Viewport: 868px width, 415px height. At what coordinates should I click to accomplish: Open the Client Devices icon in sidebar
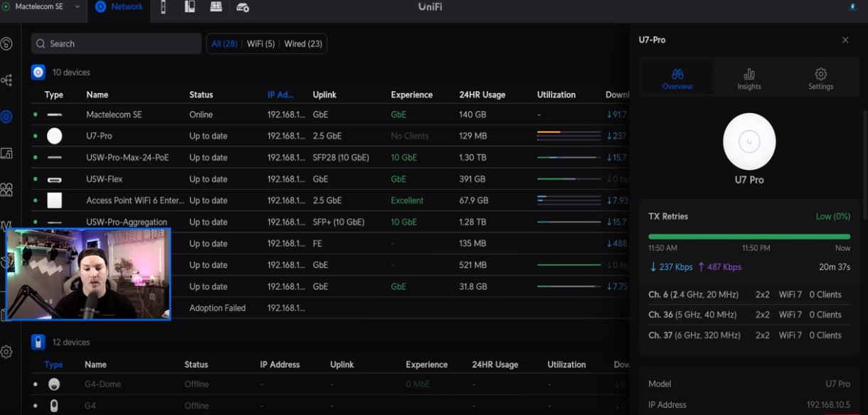coord(6,153)
